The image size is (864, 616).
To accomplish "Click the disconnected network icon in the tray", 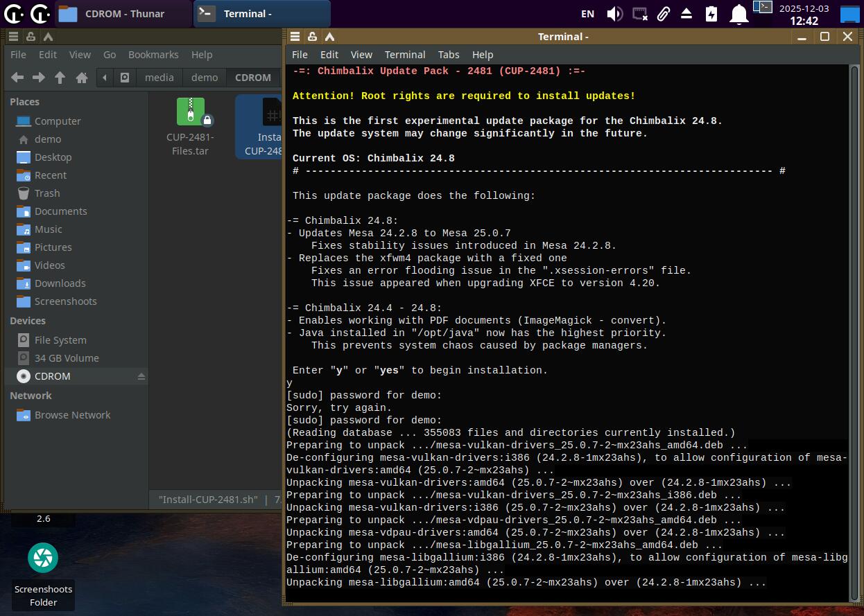I will pyautogui.click(x=640, y=14).
